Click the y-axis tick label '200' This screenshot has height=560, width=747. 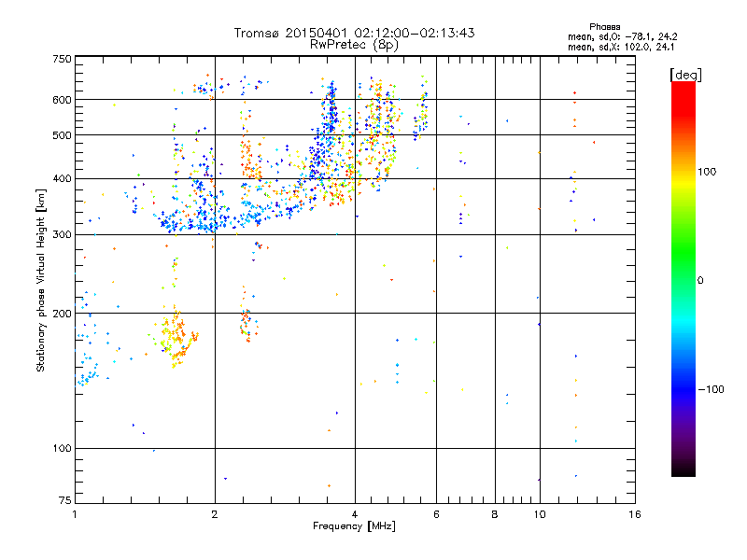[62, 314]
